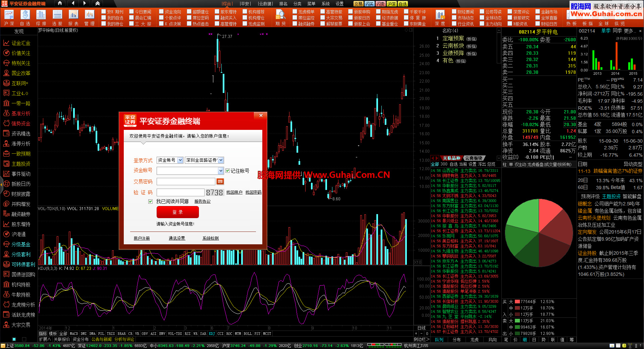Check the 金融市场 toolbar checkbox
The height and width of the screenshot is (349, 644).
(537, 12)
